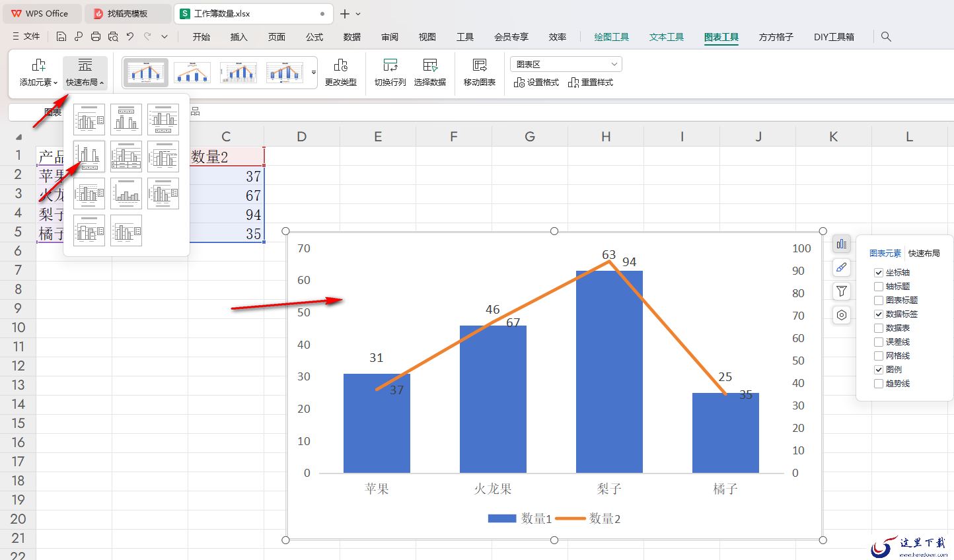The width and height of the screenshot is (954, 560).
Task: Switch to the Insert (插入) tab
Action: [x=239, y=37]
